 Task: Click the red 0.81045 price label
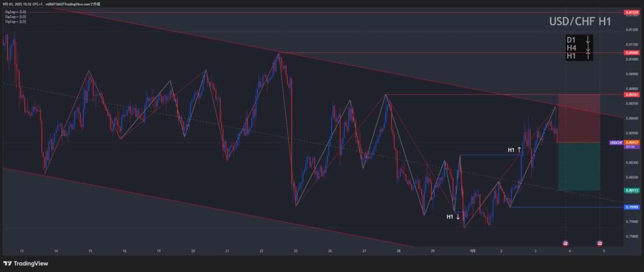pos(631,53)
